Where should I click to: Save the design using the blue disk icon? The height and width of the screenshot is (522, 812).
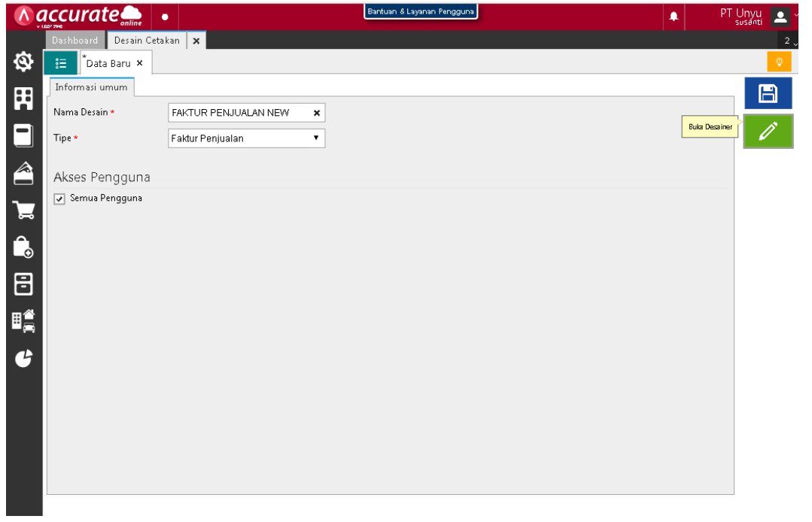click(767, 92)
